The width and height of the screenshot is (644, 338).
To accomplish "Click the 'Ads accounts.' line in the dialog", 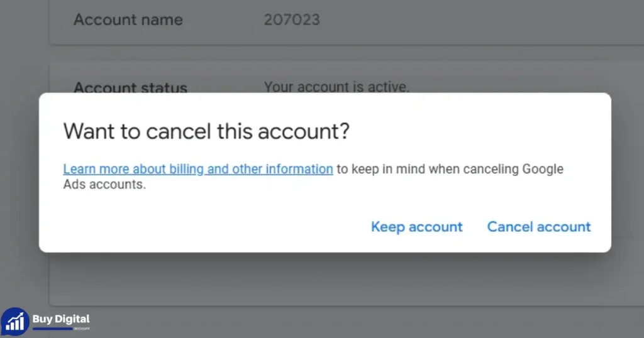I will 104,184.
